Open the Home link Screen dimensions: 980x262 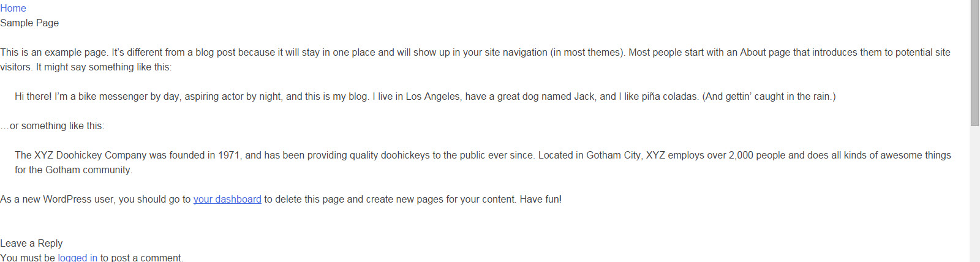coord(13,8)
